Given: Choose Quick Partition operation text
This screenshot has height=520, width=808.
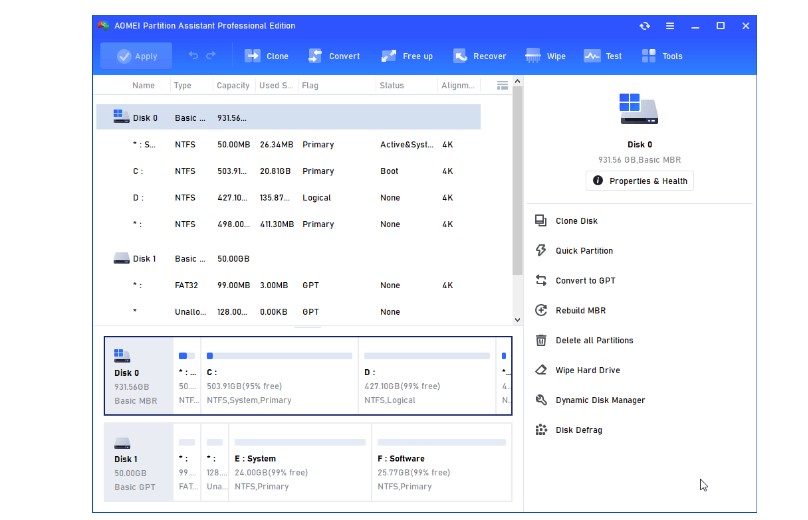Looking at the screenshot, I should [584, 251].
